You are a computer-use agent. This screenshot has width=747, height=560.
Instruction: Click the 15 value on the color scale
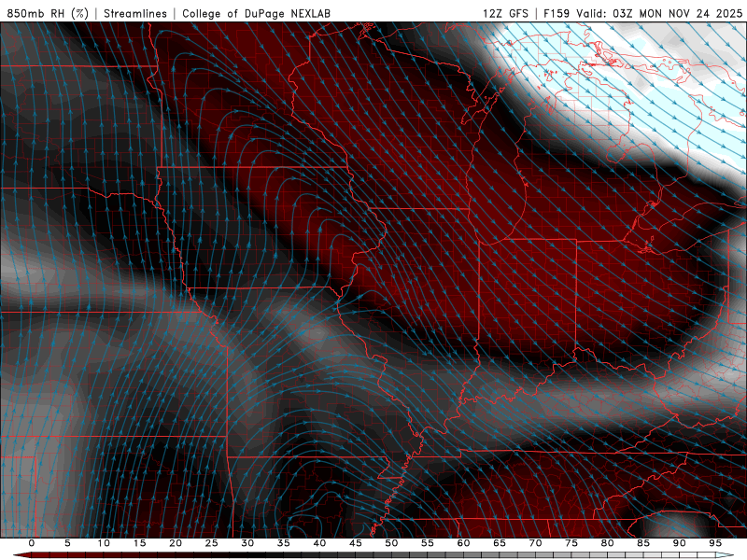click(139, 543)
